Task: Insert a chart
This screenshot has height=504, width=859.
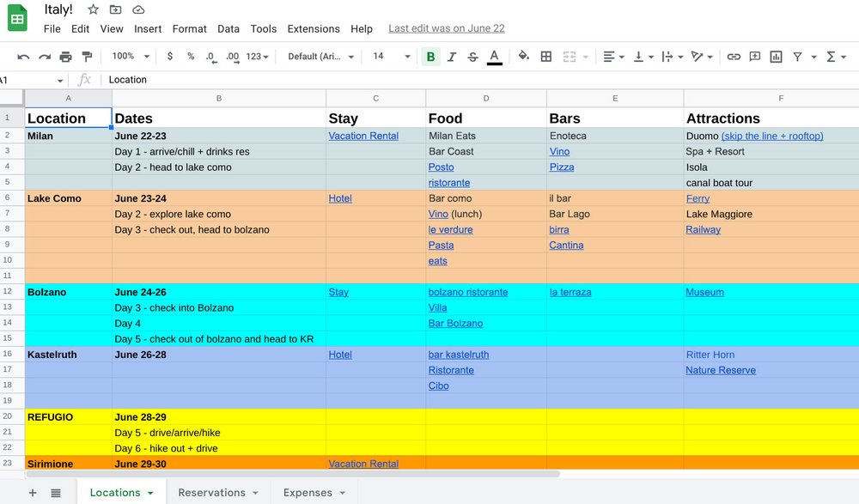Action: 775,56
